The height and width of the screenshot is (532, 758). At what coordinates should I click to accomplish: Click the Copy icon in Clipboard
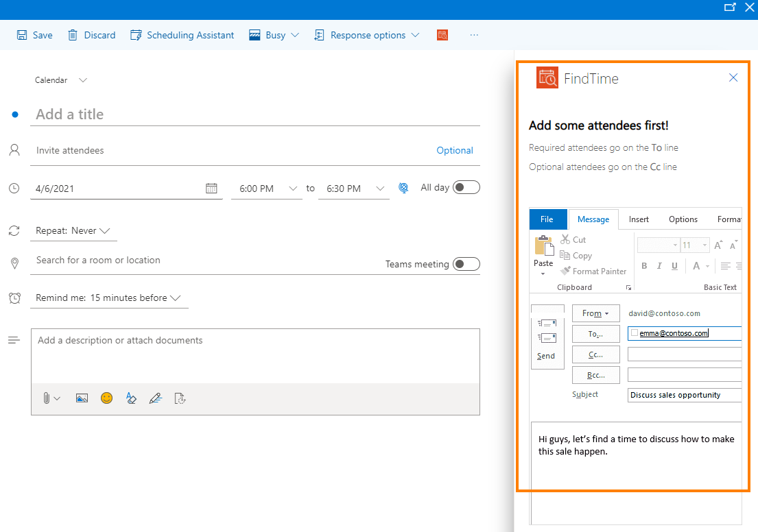coord(565,255)
